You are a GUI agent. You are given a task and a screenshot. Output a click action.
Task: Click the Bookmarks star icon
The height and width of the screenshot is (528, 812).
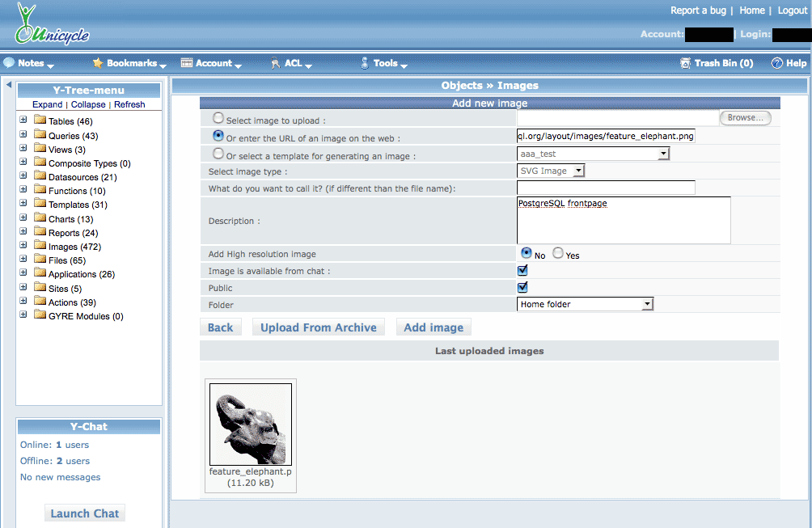98,63
